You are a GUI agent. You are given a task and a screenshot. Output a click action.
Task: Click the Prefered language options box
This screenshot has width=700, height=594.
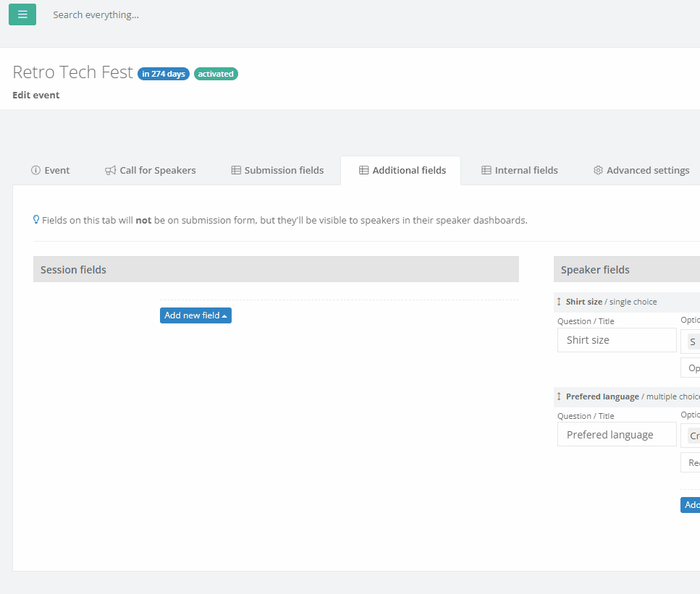coord(691,436)
